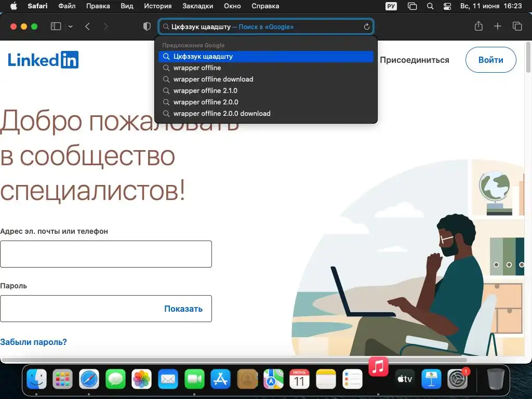This screenshot has height=399, width=532.
Task: Open the Apple menu
Action: click(14, 6)
